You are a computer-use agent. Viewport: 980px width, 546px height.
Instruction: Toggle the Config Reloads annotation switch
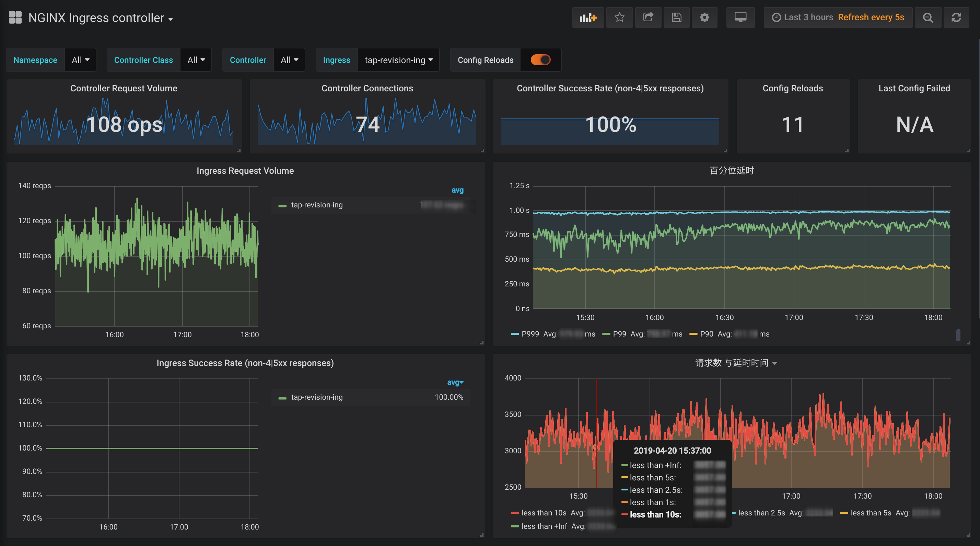tap(540, 60)
